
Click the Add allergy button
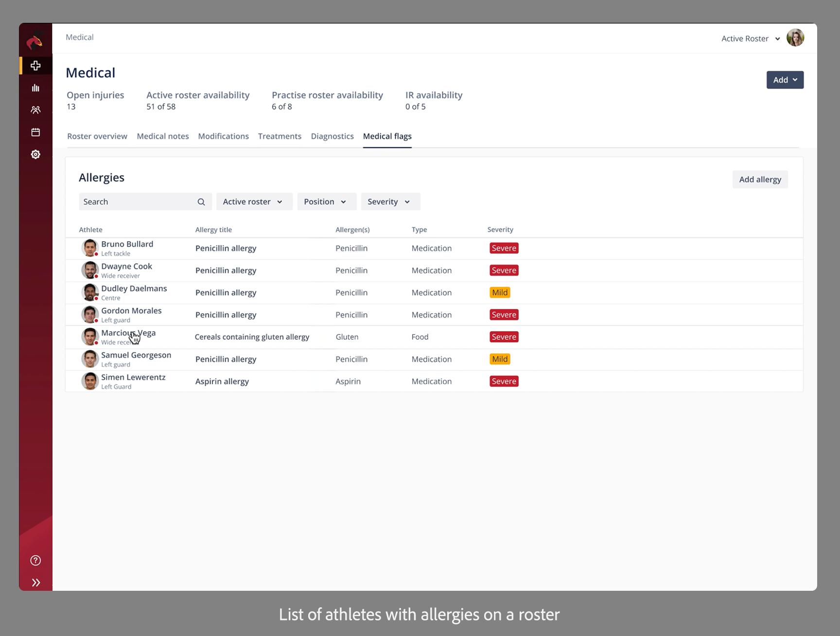[760, 179]
